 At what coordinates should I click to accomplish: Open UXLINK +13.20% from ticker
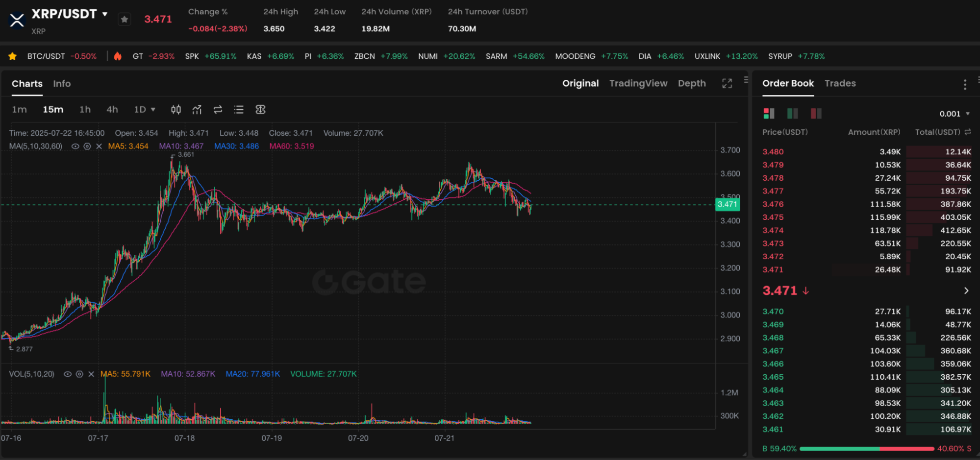click(x=726, y=56)
